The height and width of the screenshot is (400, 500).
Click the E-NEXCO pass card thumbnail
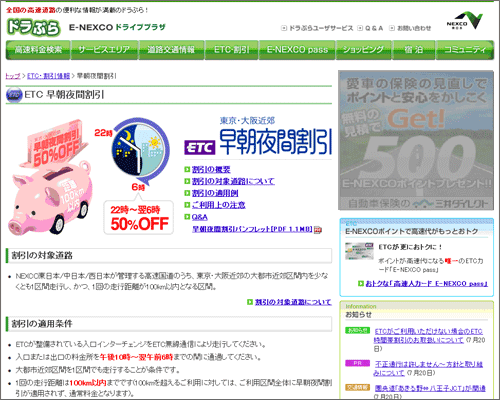(x=359, y=251)
